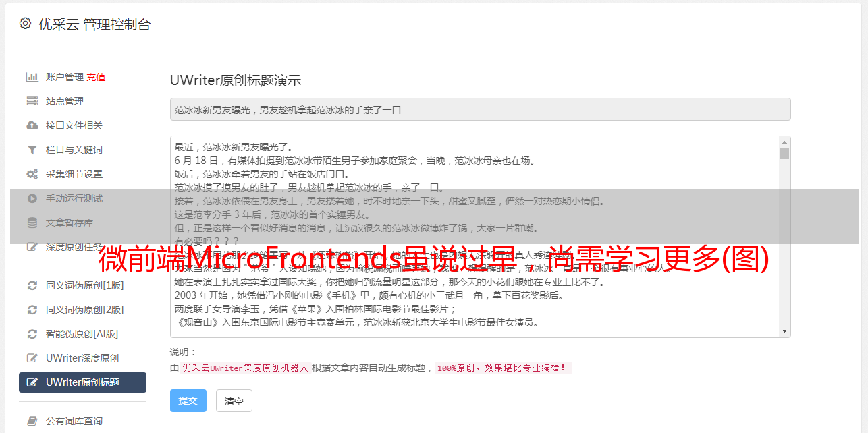868x433 pixels.
Task: Click the red 充值 link
Action: (x=96, y=77)
